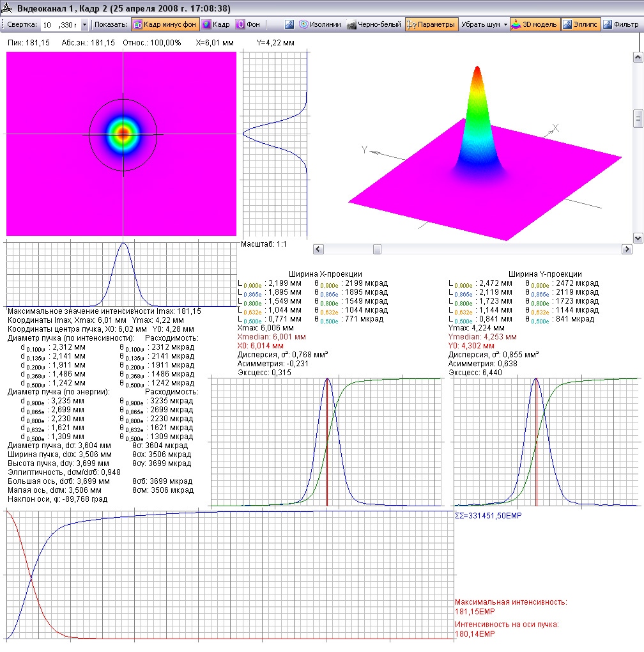The height and width of the screenshot is (652, 644).
Task: Click the "Пик: 181,15" readout
Action: [29, 43]
